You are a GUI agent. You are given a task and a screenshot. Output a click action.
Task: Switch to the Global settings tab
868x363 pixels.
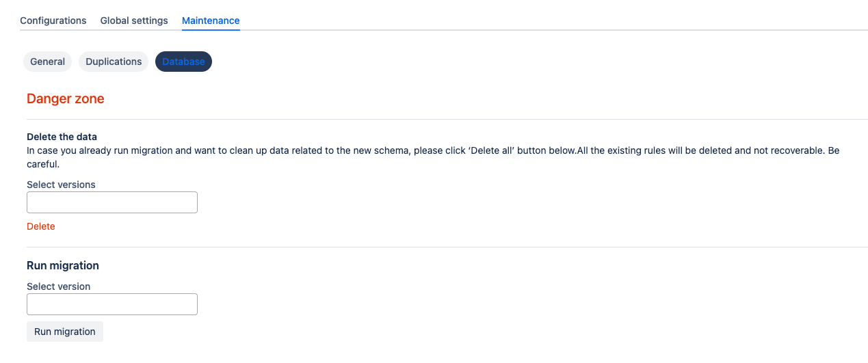tap(134, 21)
